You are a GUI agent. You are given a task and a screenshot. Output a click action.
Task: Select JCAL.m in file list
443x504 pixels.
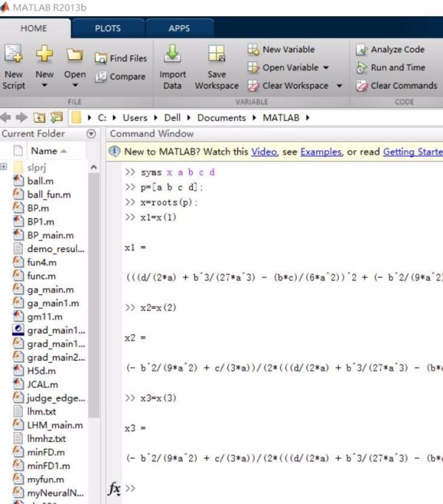pyautogui.click(x=43, y=384)
